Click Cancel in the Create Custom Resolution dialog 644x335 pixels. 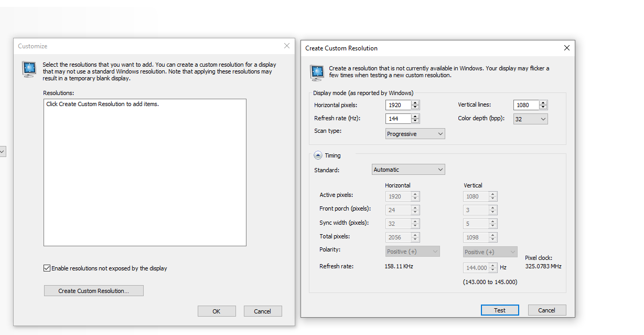(x=547, y=310)
